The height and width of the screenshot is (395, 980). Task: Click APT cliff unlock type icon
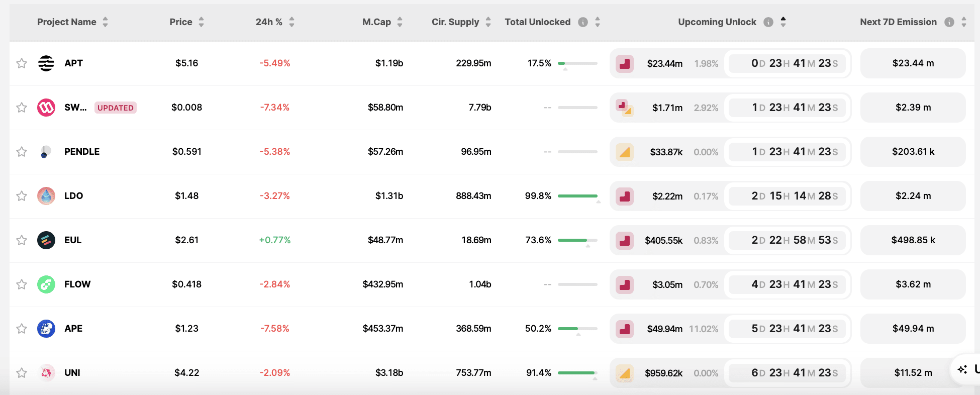(625, 64)
